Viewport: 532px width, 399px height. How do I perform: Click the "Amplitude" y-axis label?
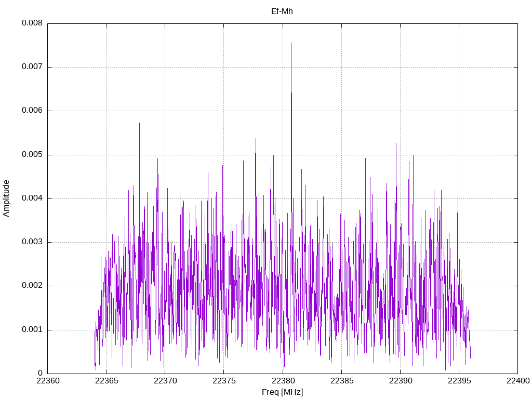[x=6, y=198]
